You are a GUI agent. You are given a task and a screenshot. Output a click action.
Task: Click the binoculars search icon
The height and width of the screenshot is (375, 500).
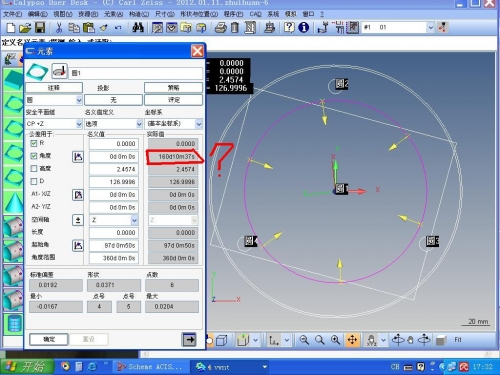coord(138,28)
